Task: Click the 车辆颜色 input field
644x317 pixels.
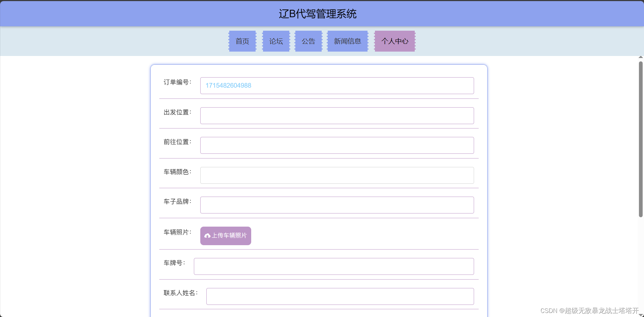Action: click(337, 175)
